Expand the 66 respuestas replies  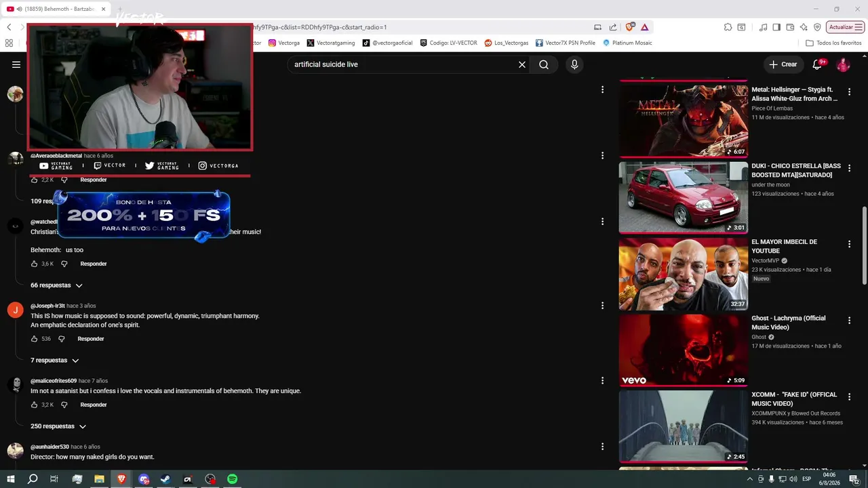(56, 285)
